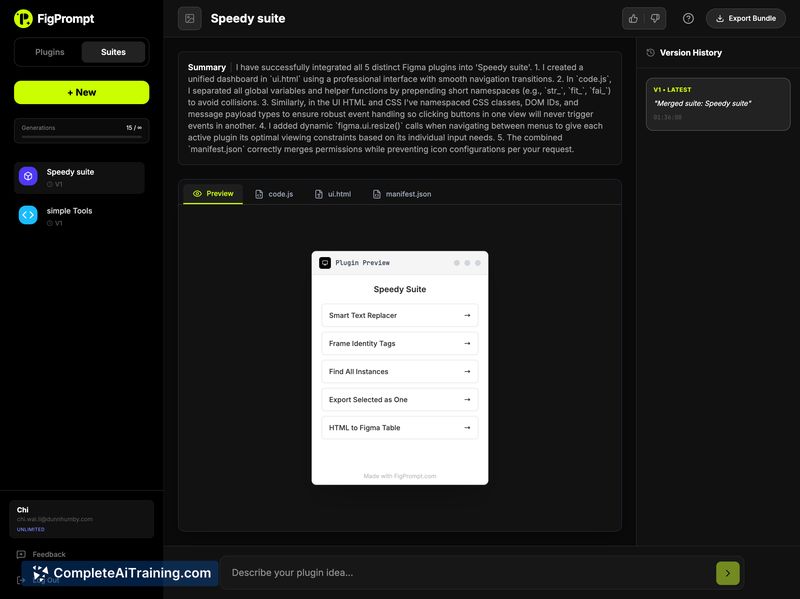Click the thumbs down icon
The width and height of the screenshot is (800, 599).
(x=655, y=18)
